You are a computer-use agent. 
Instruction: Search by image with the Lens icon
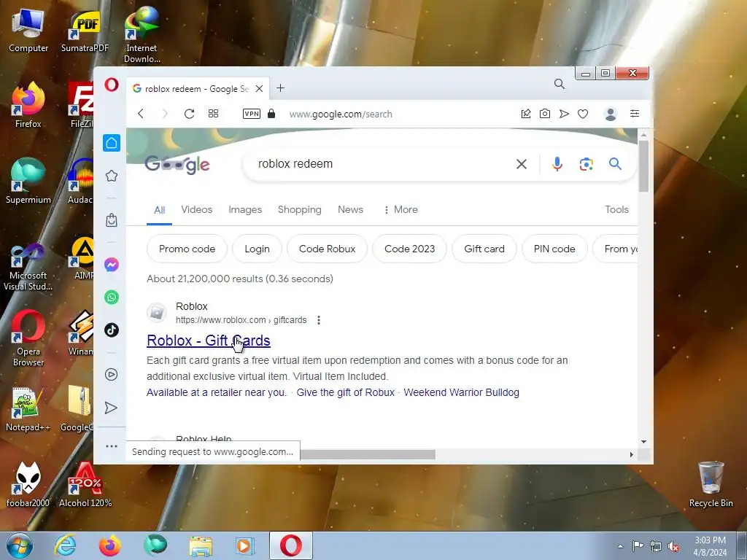[586, 164]
